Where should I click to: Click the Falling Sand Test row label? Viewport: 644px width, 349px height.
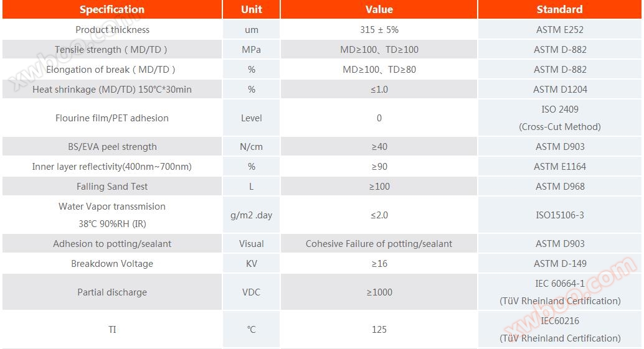[x=112, y=186]
